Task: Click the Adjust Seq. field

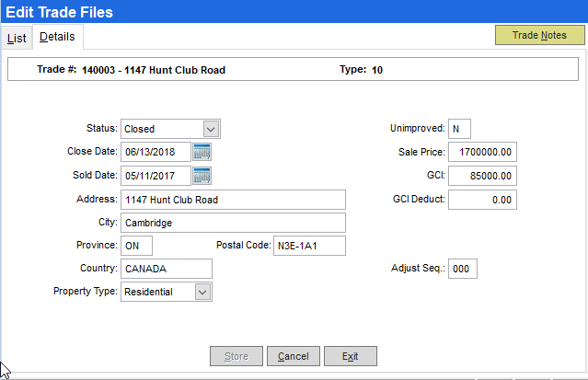Action: click(463, 269)
